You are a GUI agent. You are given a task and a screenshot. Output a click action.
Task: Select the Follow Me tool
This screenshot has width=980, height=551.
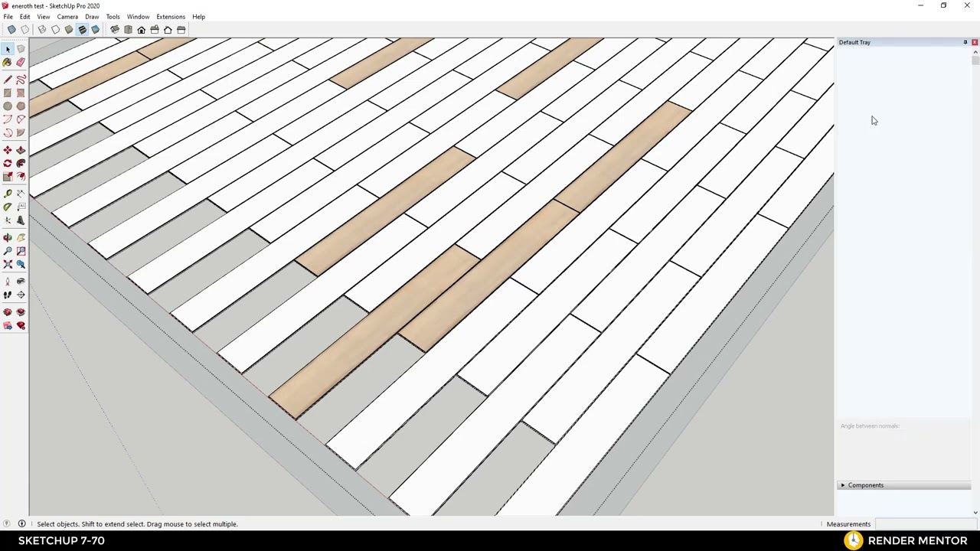point(21,163)
